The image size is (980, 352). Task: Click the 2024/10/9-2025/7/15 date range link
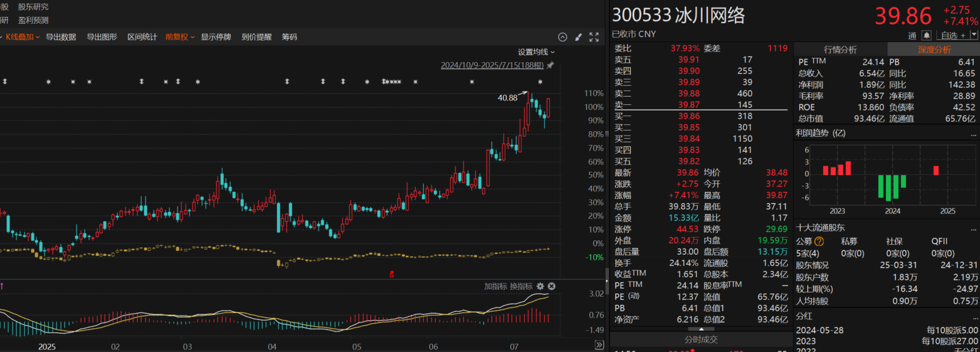[492, 65]
